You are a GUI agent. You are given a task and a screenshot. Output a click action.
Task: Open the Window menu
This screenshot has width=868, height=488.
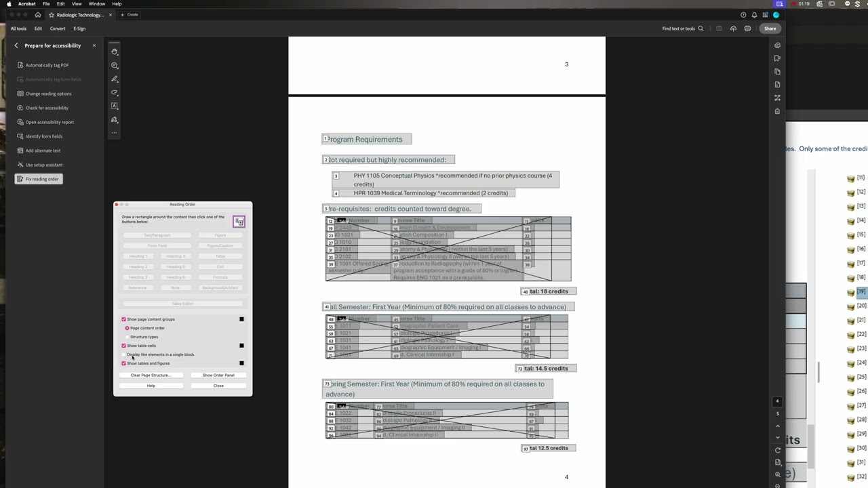coord(97,4)
